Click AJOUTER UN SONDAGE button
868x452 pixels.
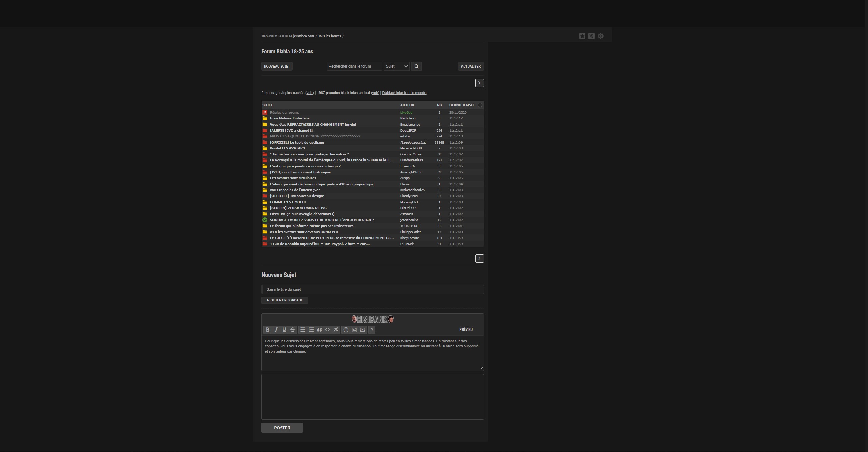tap(285, 300)
